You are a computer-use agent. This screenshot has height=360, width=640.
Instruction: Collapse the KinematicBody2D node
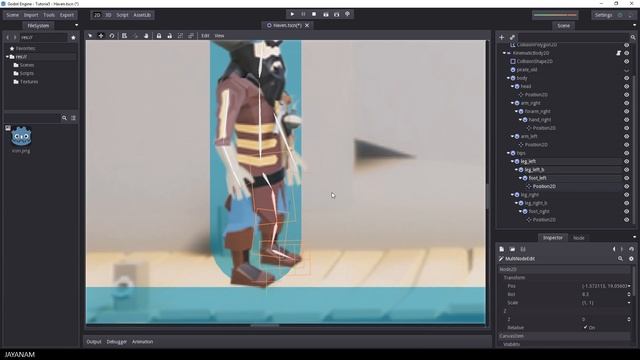coord(504,53)
